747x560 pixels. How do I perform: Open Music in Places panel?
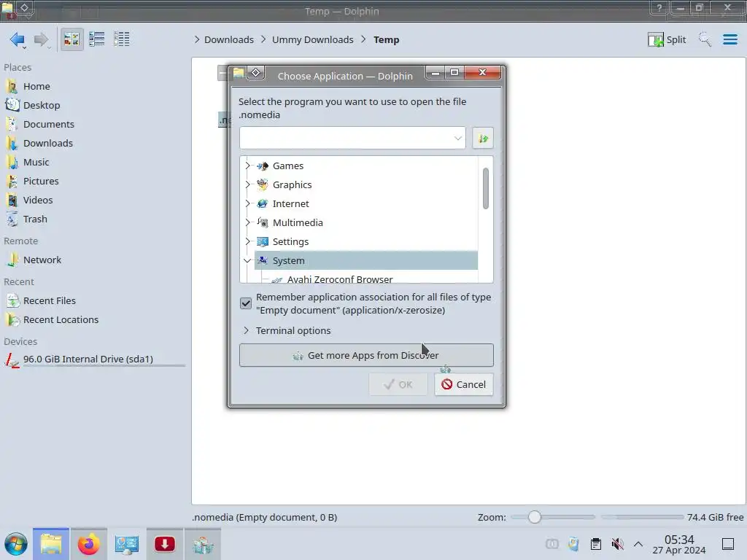click(36, 163)
